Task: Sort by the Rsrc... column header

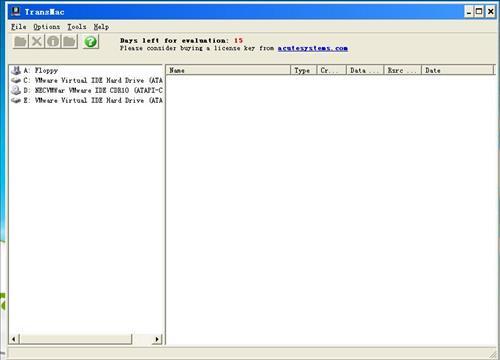Action: [x=403, y=70]
